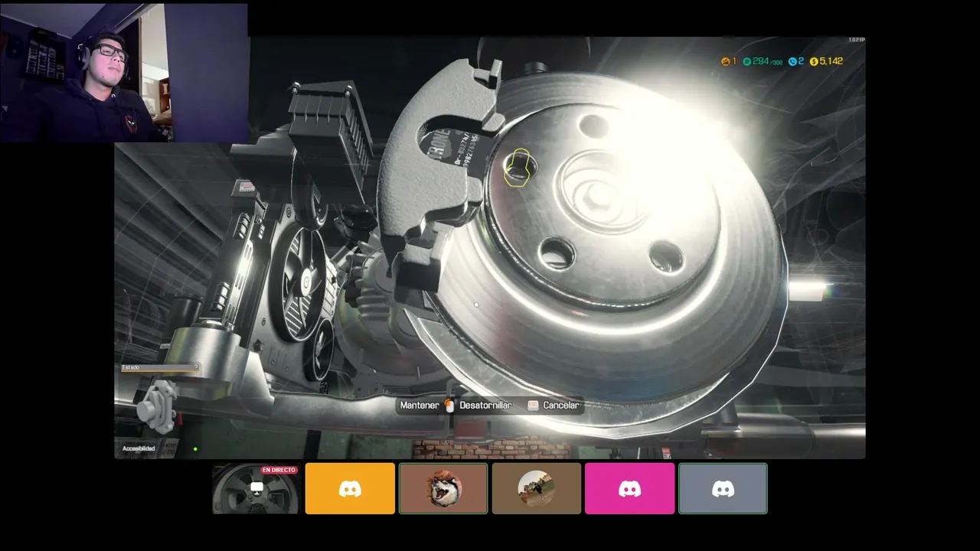Select the pink Discord participant tile
Viewport: 980px width, 551px height.
629,488
